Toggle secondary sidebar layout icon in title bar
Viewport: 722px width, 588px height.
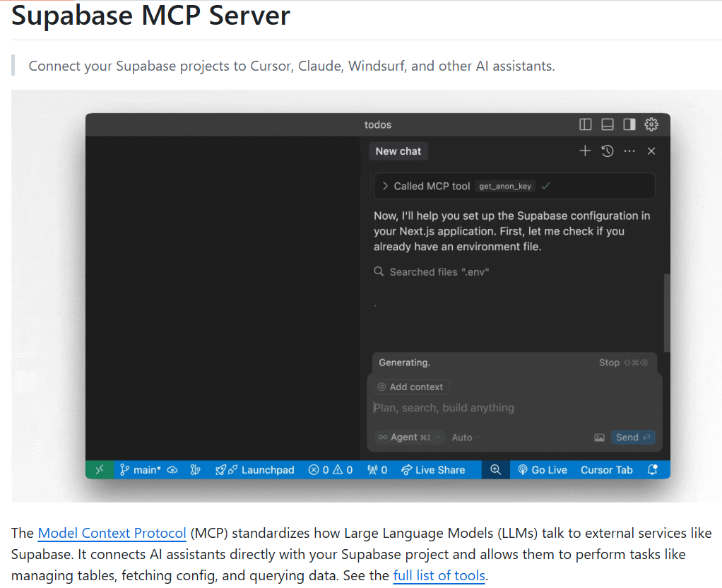[629, 124]
